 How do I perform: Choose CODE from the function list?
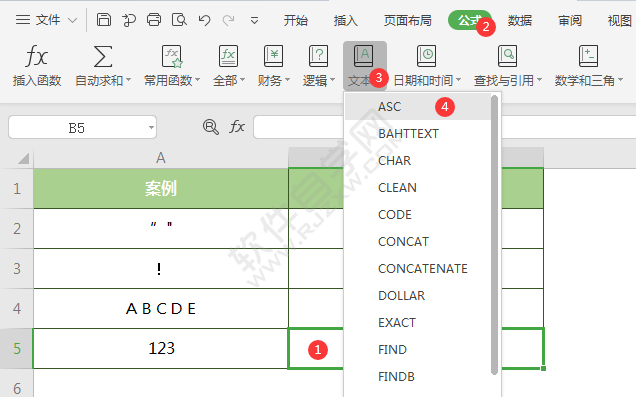coord(418,215)
